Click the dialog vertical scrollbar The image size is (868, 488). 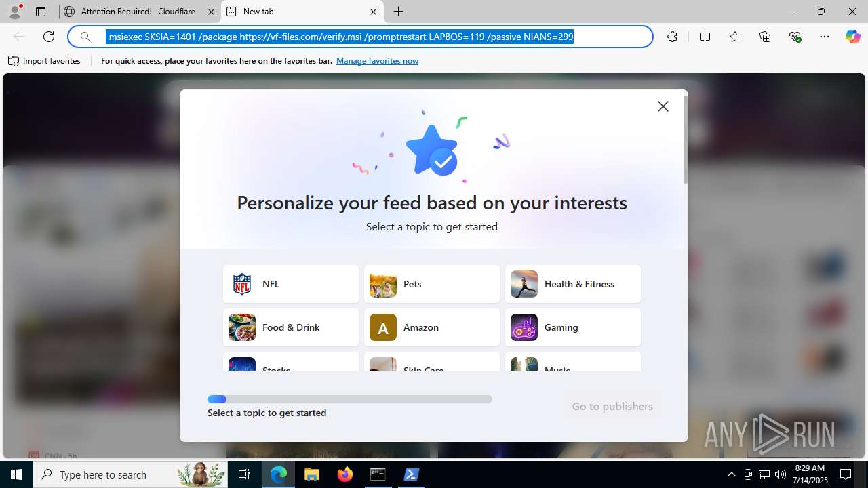tap(686, 140)
